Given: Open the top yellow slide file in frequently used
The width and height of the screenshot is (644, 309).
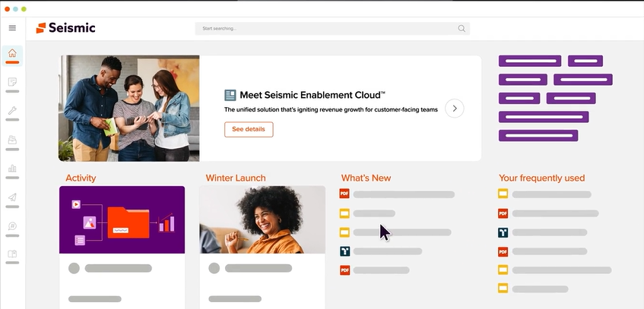Looking at the screenshot, I should click(x=503, y=194).
